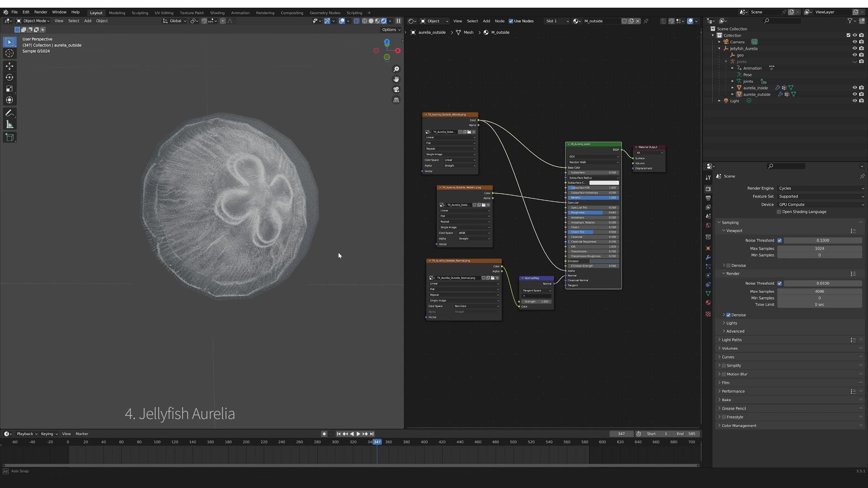
Task: Uncheck Use Nodes checkbox
Action: click(x=511, y=21)
